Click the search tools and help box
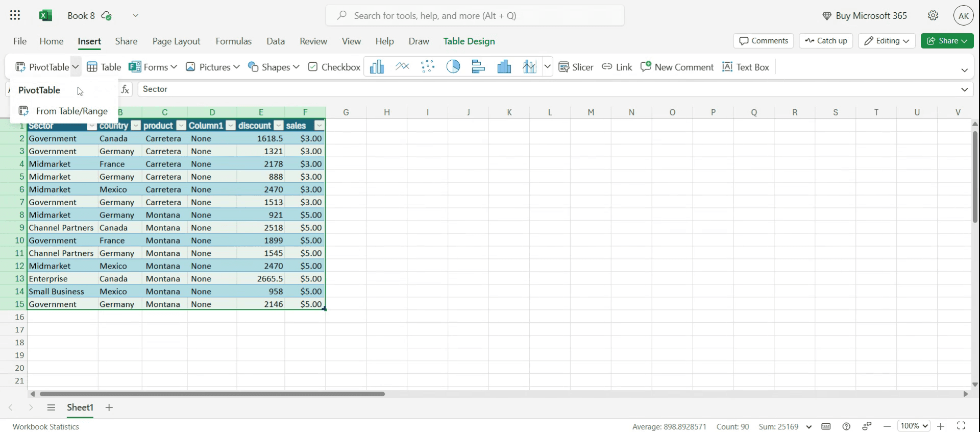This screenshot has width=980, height=432. tap(475, 15)
